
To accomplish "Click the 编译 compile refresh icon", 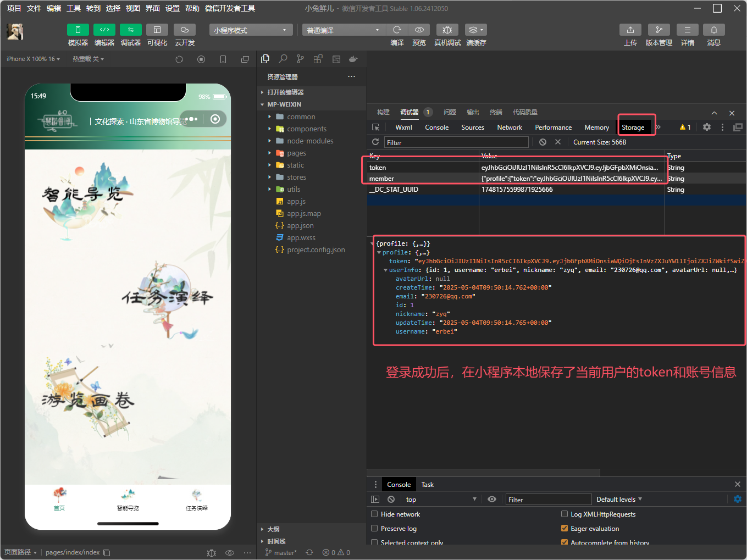I will click(397, 30).
